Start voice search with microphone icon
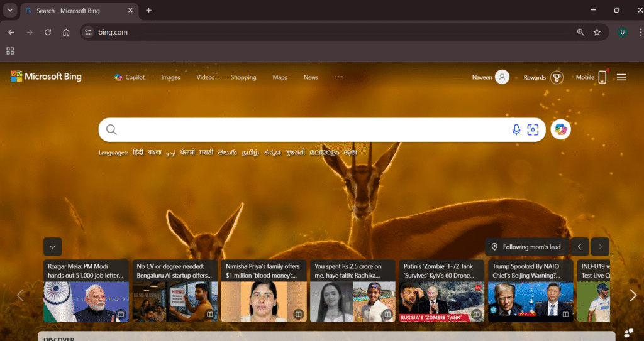The height and width of the screenshot is (341, 644). 516,129
